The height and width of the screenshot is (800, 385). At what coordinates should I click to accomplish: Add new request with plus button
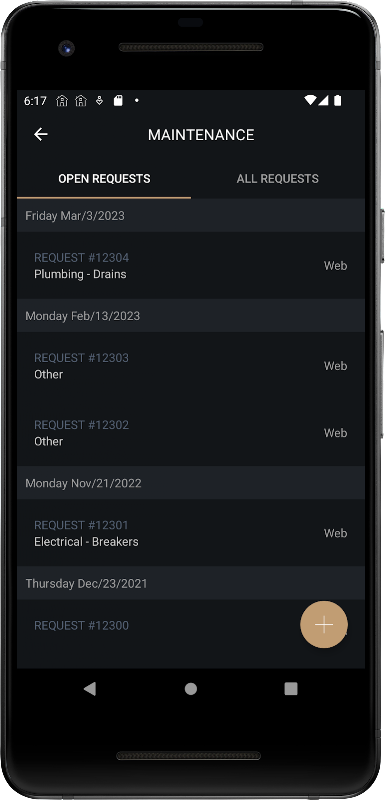click(324, 624)
